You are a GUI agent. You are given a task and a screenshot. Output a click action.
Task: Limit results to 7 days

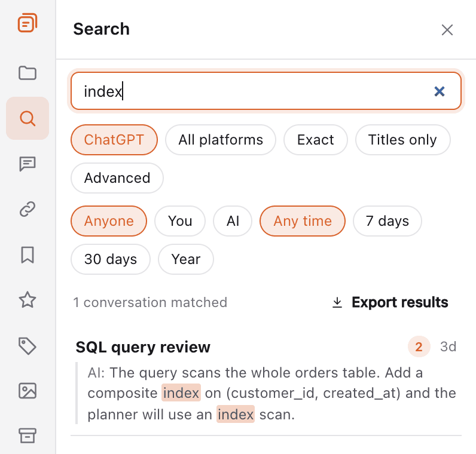[x=387, y=221]
